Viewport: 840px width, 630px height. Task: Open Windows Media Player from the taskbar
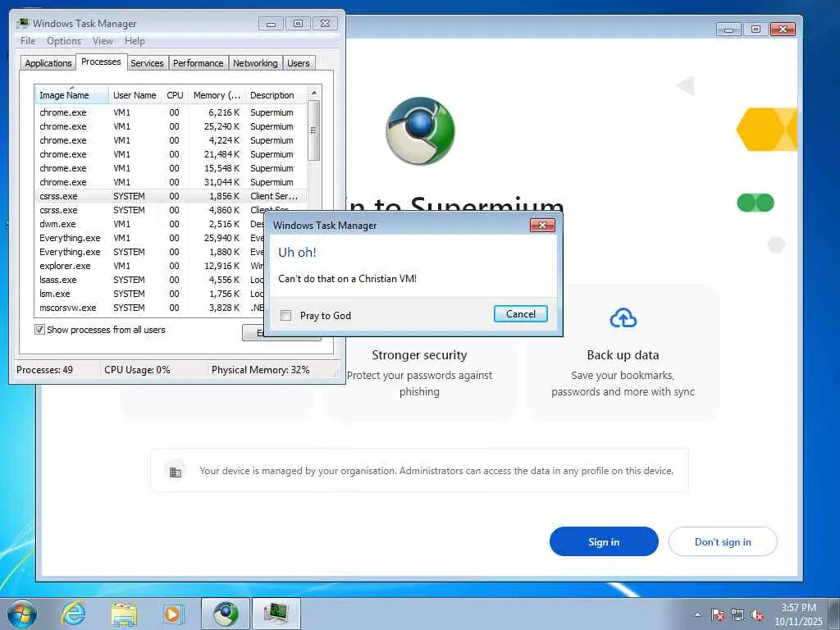pos(173,614)
